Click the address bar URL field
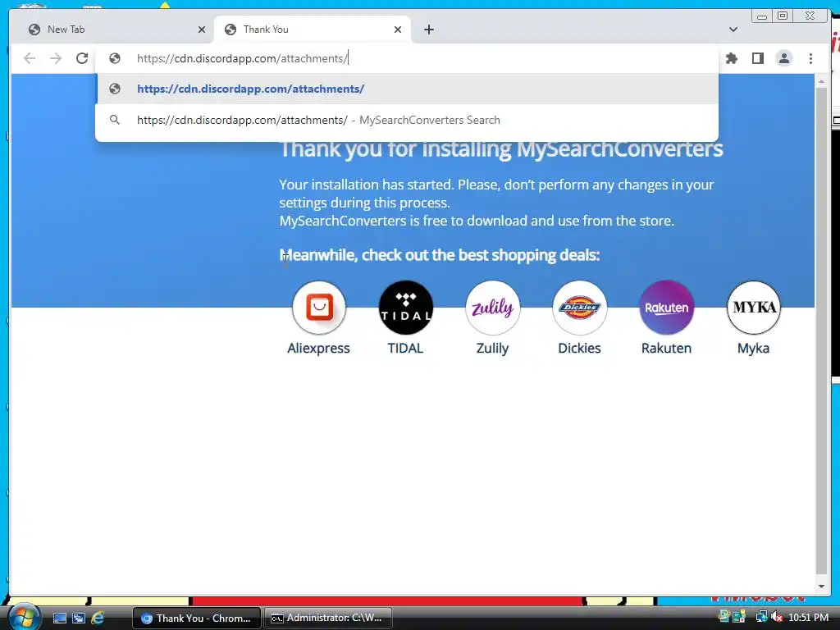 tap(407, 58)
